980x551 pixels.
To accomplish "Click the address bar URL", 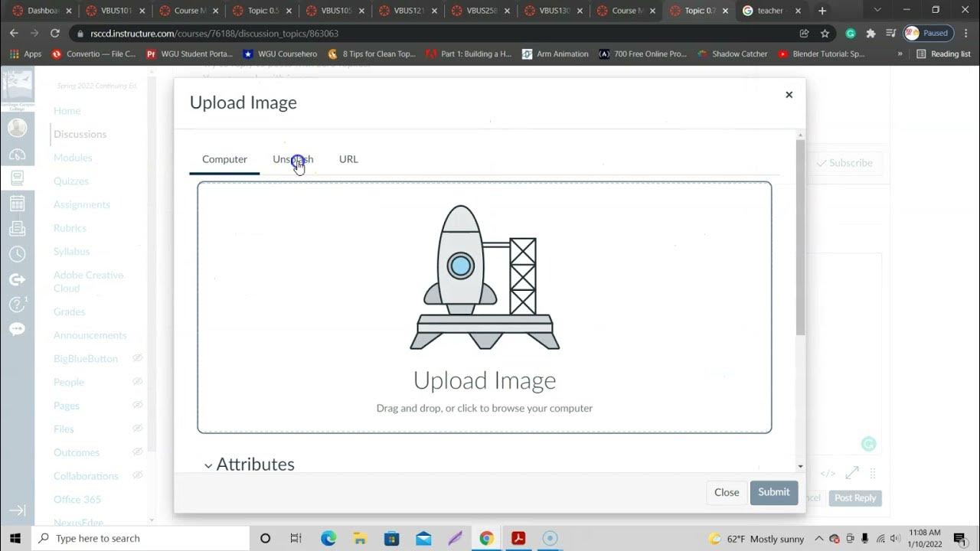I will pos(214,34).
